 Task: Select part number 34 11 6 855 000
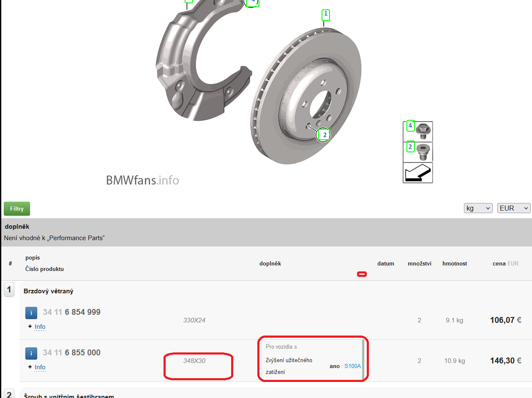click(x=71, y=353)
